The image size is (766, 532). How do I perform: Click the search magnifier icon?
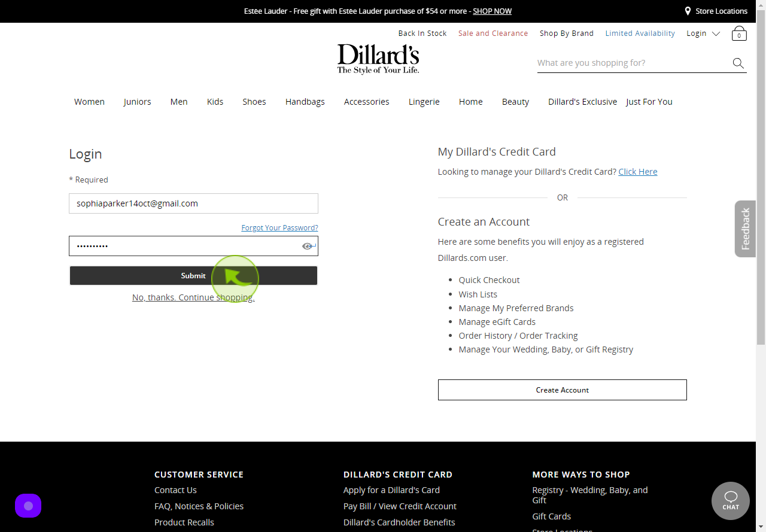pyautogui.click(x=738, y=63)
